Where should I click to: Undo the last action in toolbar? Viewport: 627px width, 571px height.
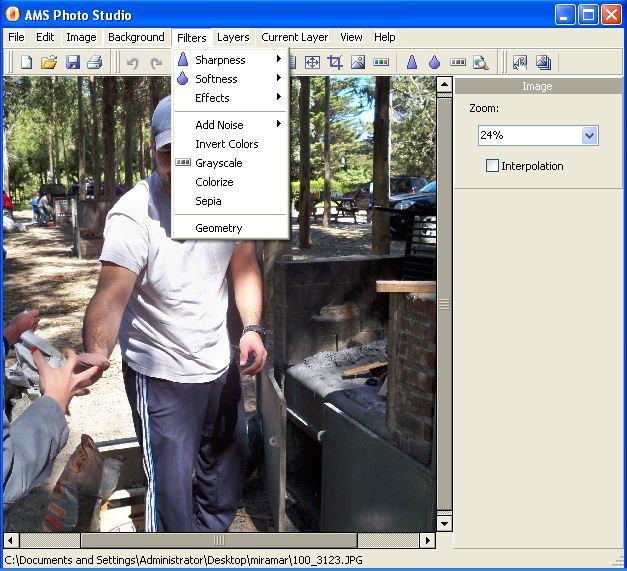[132, 63]
